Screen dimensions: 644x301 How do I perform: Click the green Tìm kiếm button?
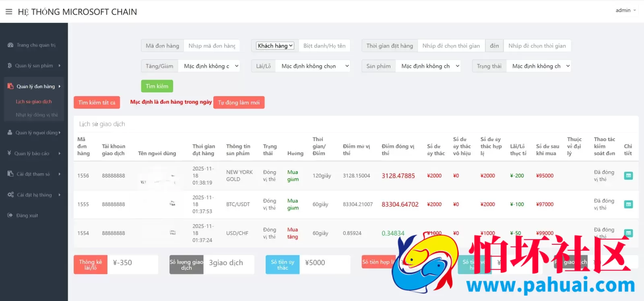157,86
